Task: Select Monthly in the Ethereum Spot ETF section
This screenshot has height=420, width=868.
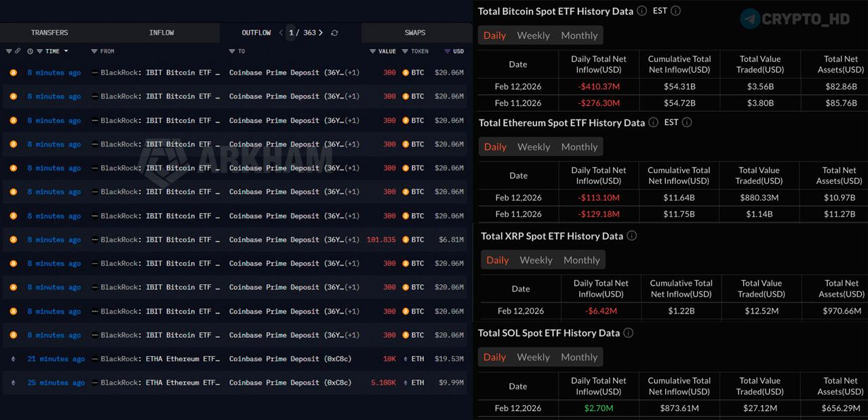Action: pyautogui.click(x=579, y=147)
